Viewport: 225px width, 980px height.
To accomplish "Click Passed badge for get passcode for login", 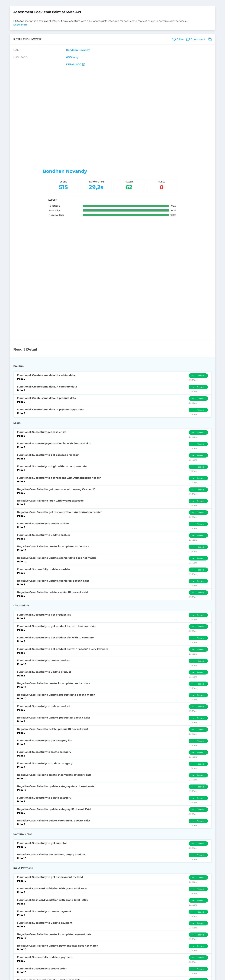I will (198, 455).
